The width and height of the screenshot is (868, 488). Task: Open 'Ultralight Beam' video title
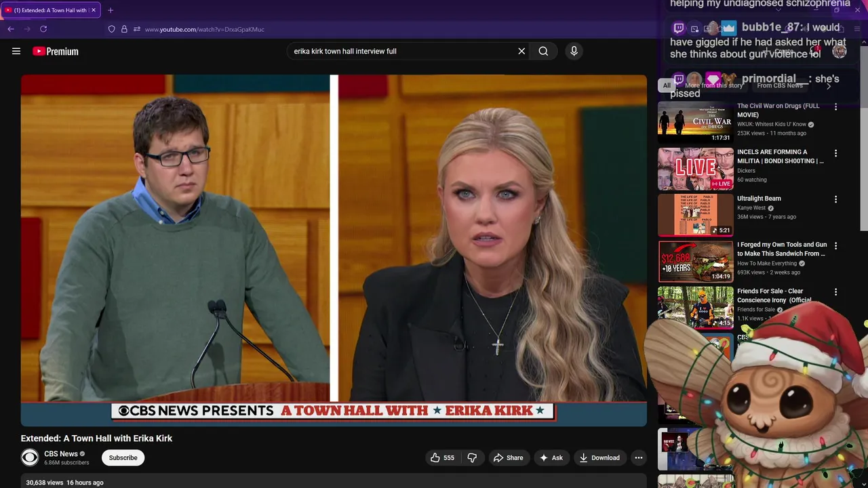click(759, 199)
